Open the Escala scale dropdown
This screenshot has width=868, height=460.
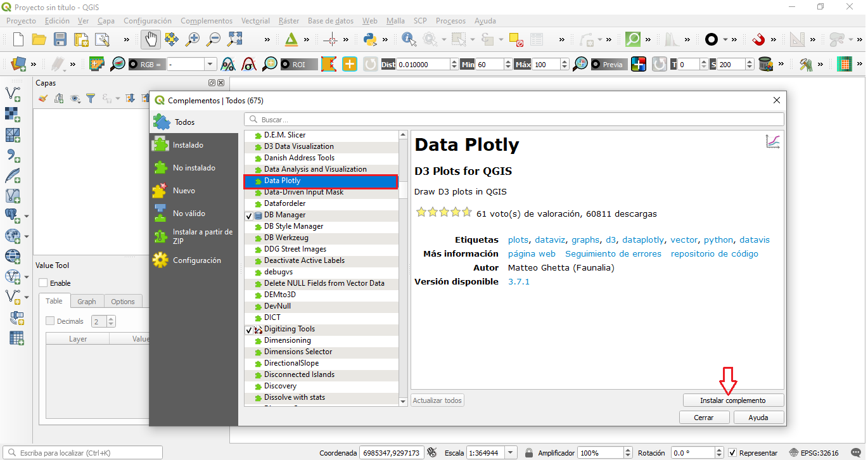(x=511, y=452)
